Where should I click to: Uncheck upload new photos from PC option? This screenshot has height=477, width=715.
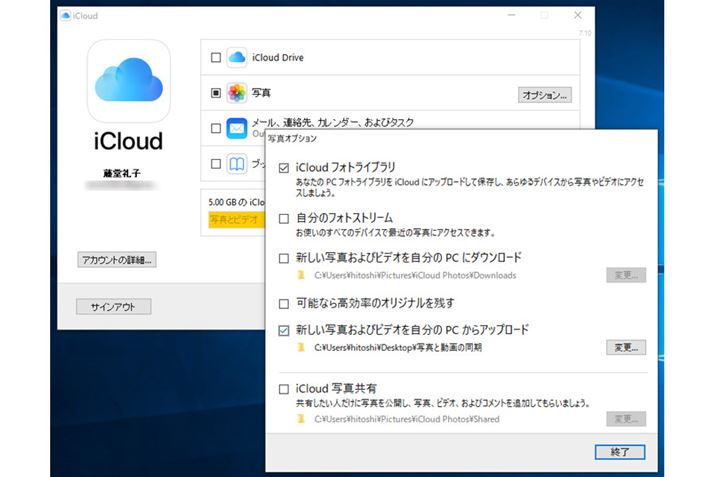(284, 331)
